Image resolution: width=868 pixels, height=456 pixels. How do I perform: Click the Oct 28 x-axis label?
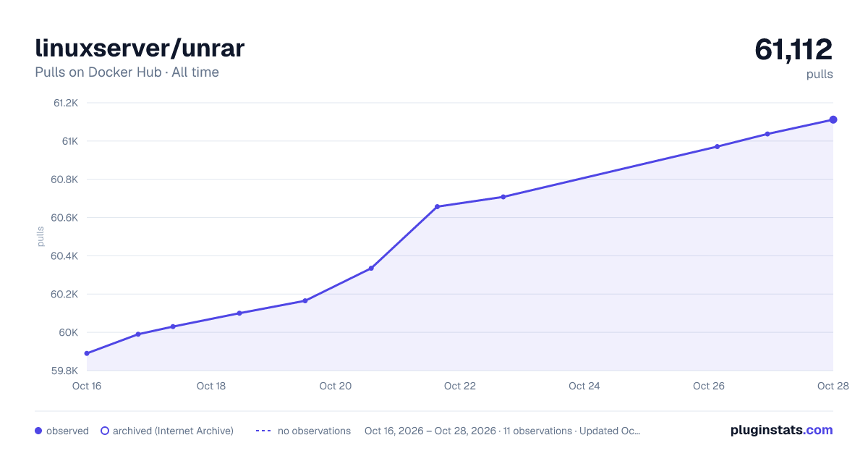coord(832,386)
